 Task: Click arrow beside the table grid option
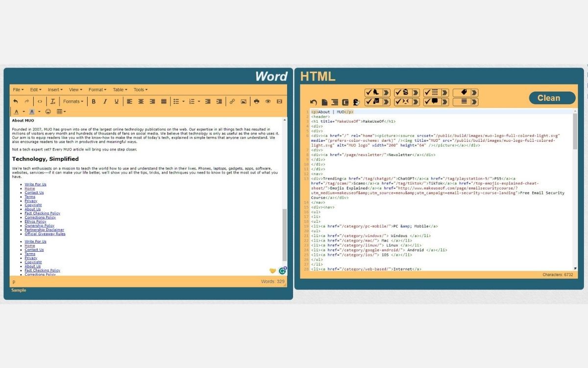tap(445, 93)
